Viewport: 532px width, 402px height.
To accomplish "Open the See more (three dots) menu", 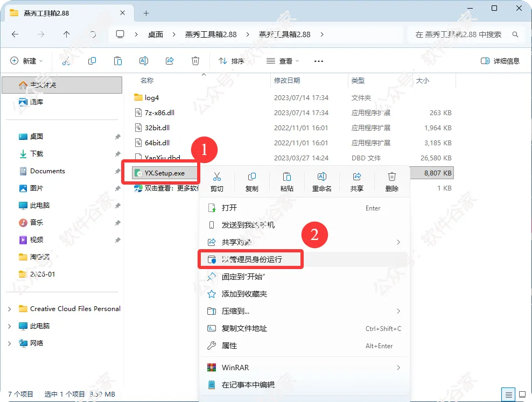I will click(x=319, y=61).
